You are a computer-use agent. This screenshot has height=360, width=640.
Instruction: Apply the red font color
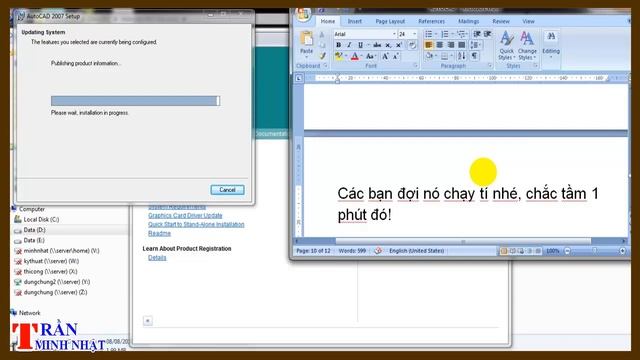coord(355,56)
